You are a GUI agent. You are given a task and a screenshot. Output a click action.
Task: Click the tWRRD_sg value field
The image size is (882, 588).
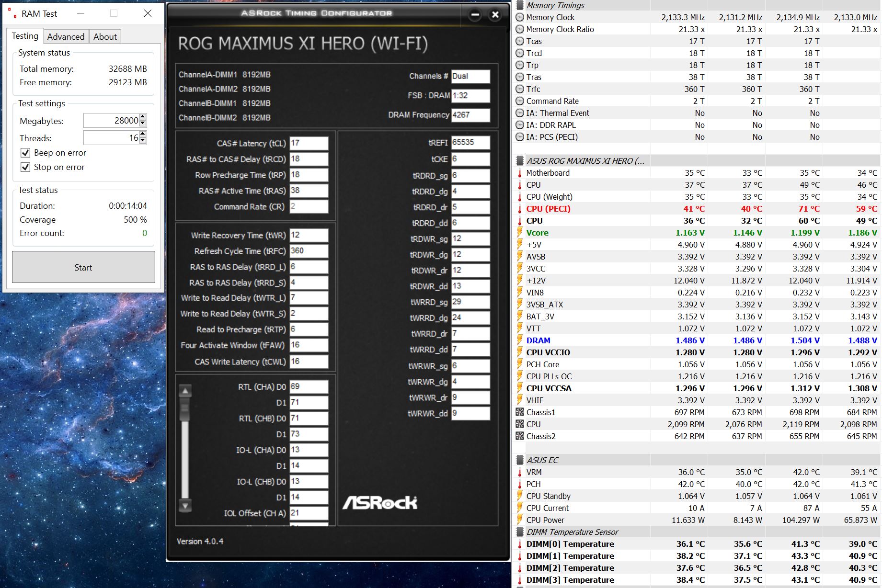click(470, 302)
